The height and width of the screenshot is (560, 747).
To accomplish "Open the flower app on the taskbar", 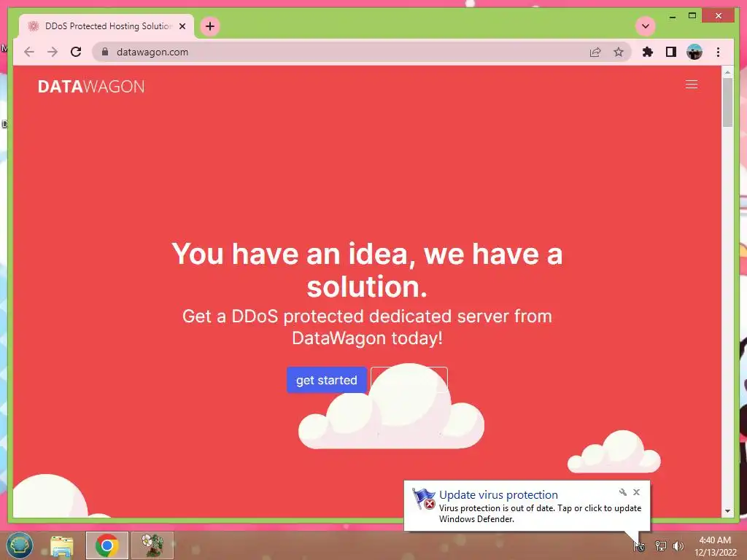I will (x=152, y=545).
